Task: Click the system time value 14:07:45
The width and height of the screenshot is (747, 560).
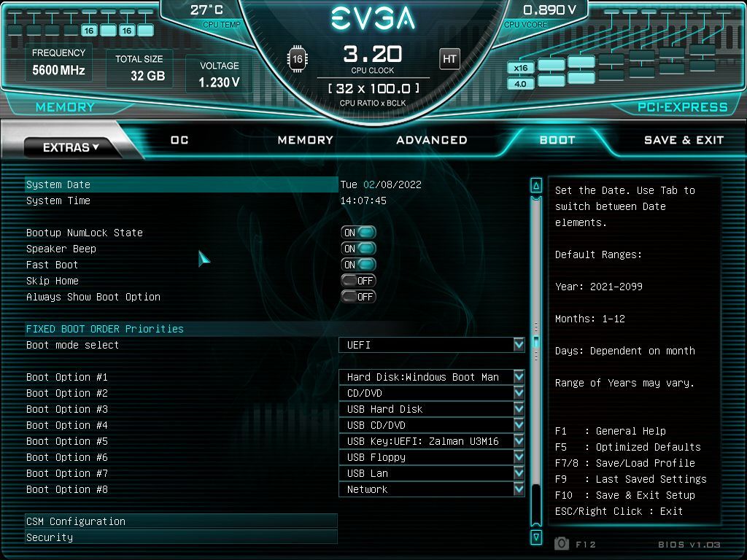Action: [363, 201]
